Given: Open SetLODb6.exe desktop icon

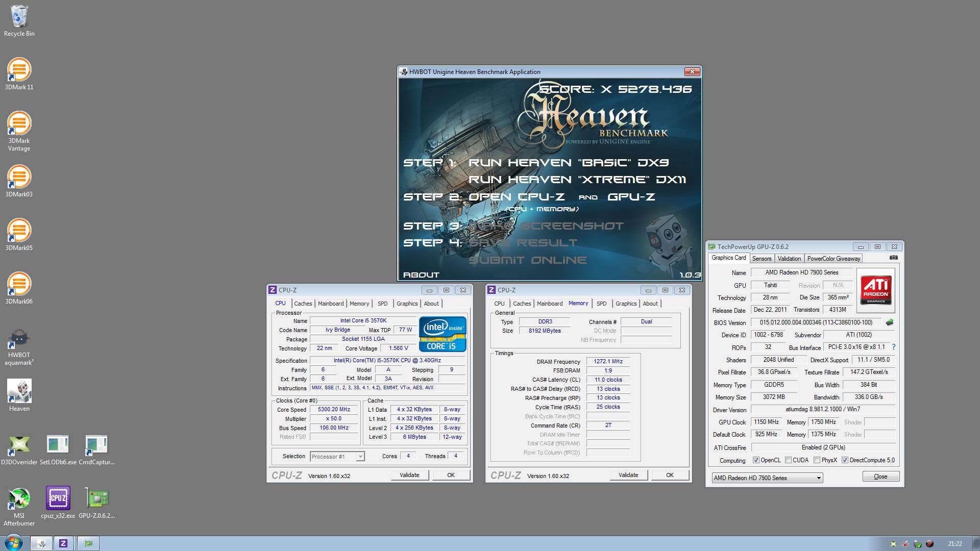Looking at the screenshot, I should 58,450.
